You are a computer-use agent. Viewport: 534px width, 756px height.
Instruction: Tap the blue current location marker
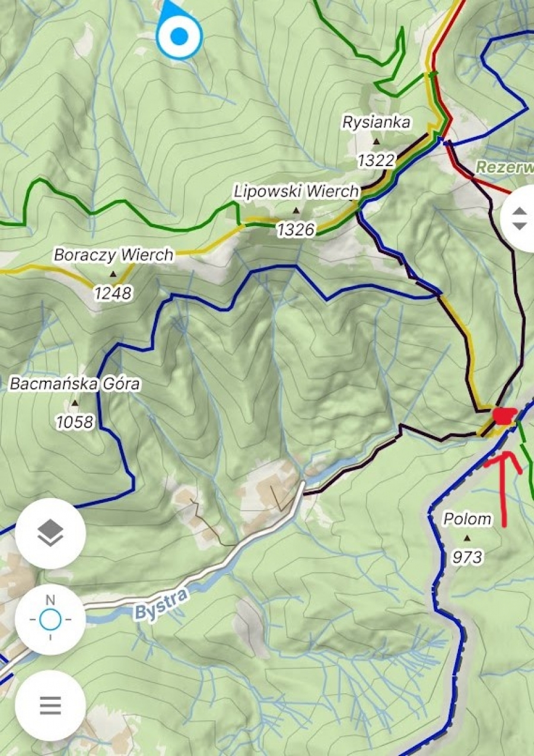[x=179, y=33]
